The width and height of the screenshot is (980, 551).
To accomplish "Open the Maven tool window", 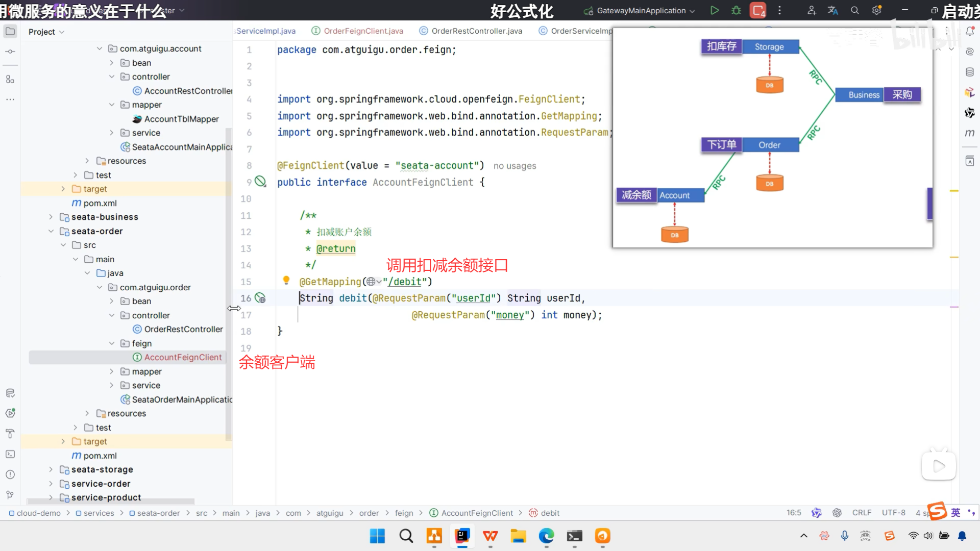I will click(970, 133).
